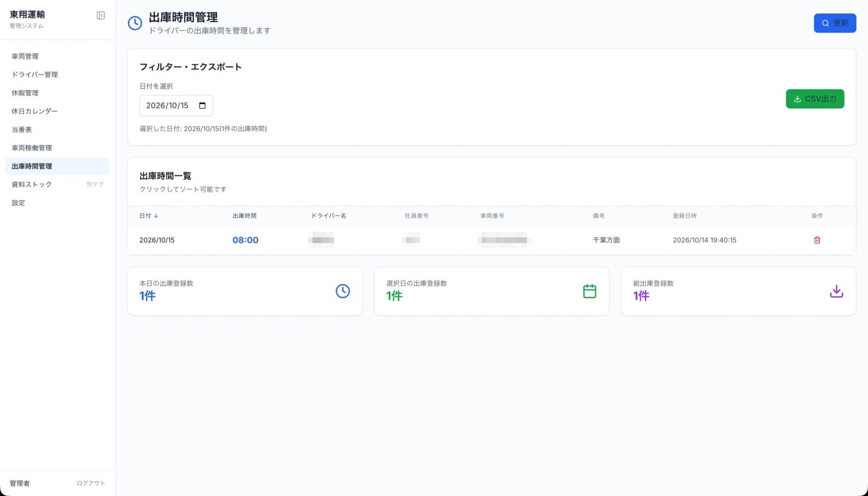Click the 2026/10/14 19:40:15 registration timestamp

tap(705, 240)
